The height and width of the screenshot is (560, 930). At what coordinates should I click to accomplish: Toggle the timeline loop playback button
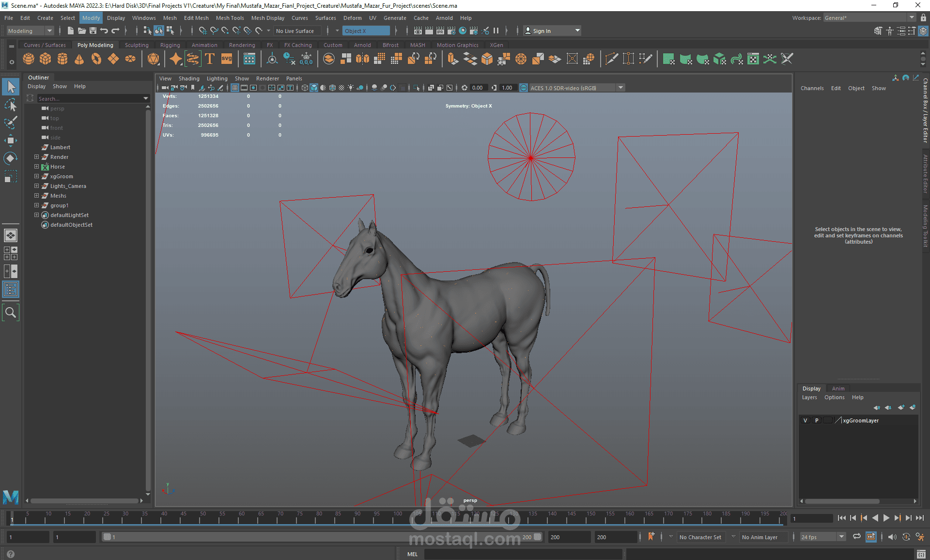[x=856, y=537]
